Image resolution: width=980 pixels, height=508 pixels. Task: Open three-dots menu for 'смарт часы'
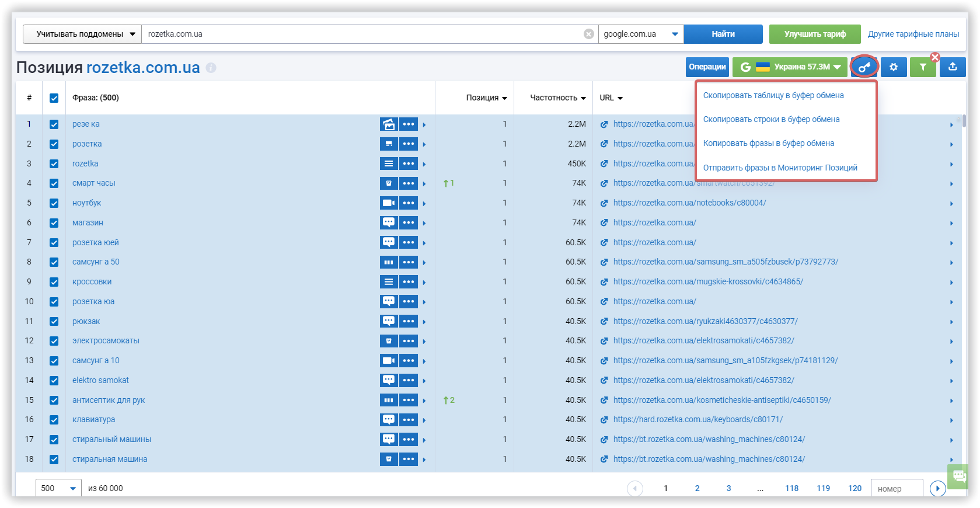tap(409, 183)
